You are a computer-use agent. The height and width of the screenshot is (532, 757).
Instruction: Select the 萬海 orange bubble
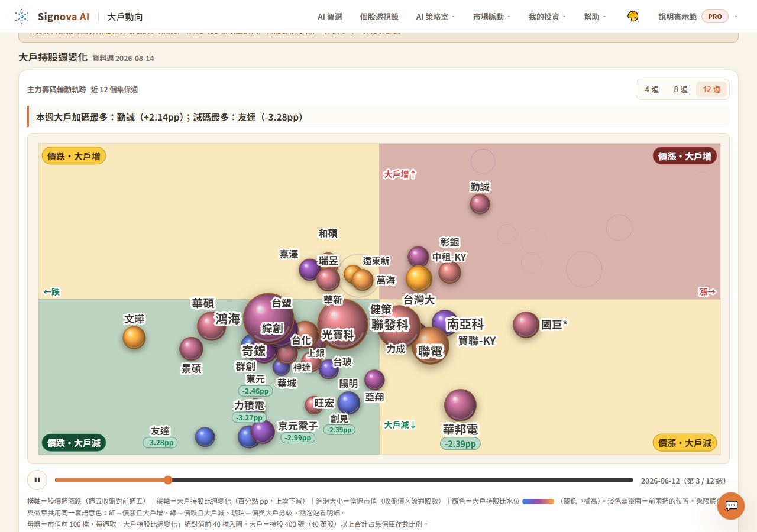point(363,280)
